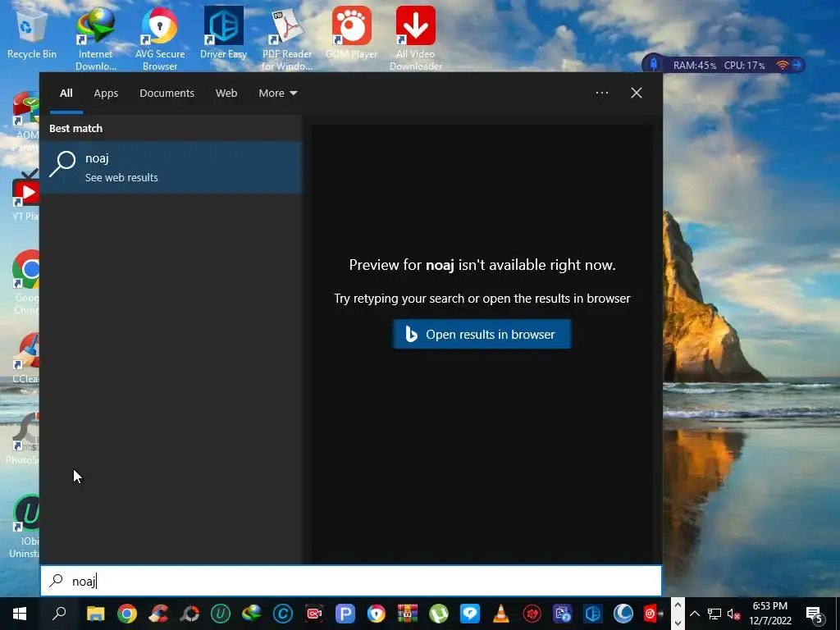Select the noaj See web results item

coord(171,167)
